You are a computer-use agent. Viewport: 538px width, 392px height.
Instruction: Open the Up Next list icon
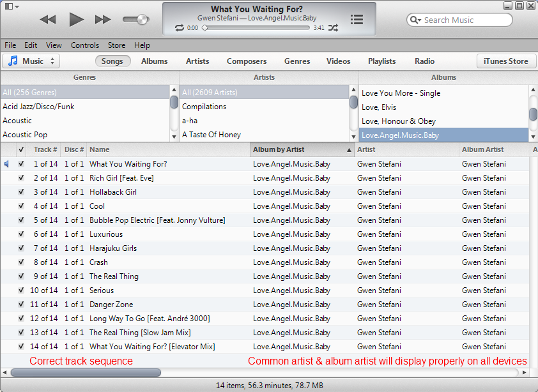click(x=357, y=19)
